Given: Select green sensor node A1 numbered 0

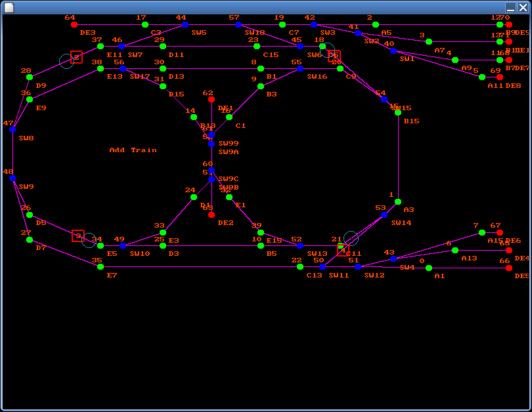Looking at the screenshot, I should [429, 268].
